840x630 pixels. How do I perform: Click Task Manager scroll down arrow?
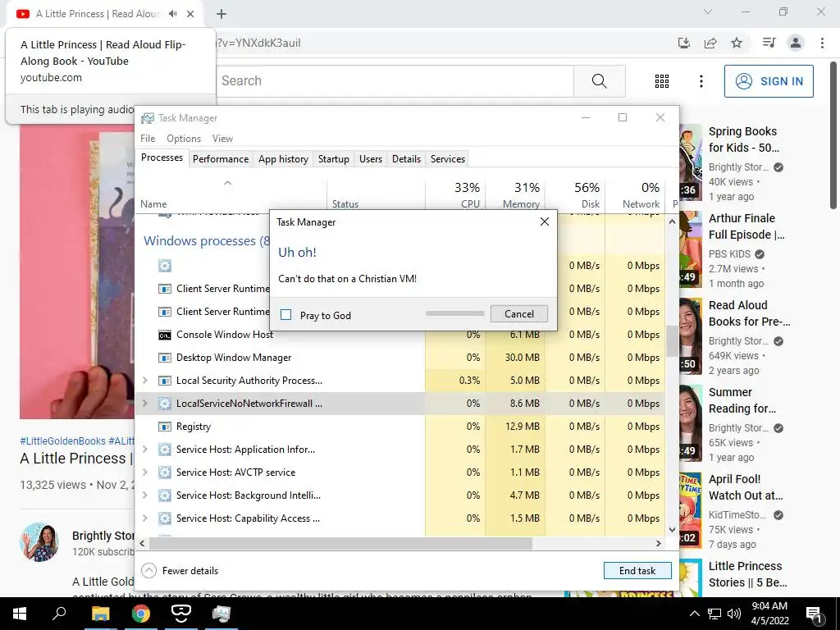pyautogui.click(x=673, y=530)
